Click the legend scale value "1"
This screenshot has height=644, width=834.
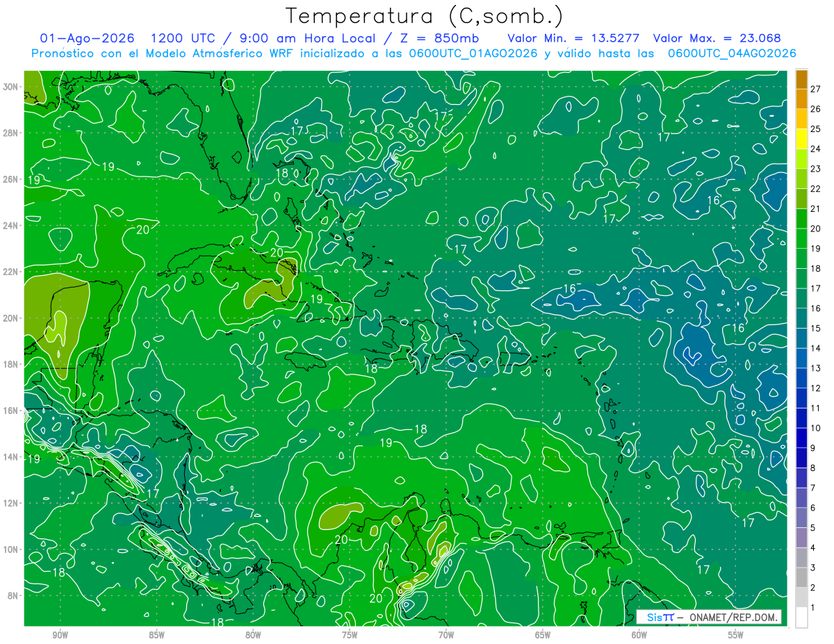pyautogui.click(x=814, y=608)
